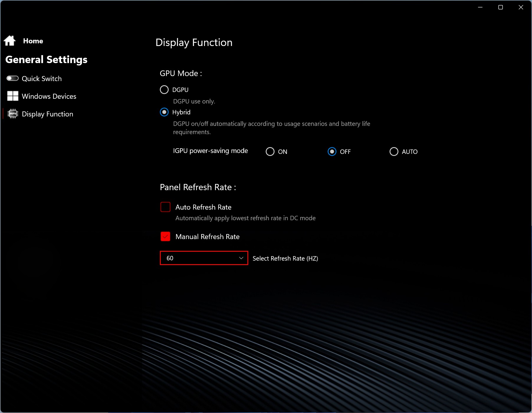Open the Quick Switch settings page
The image size is (532, 413).
point(42,79)
